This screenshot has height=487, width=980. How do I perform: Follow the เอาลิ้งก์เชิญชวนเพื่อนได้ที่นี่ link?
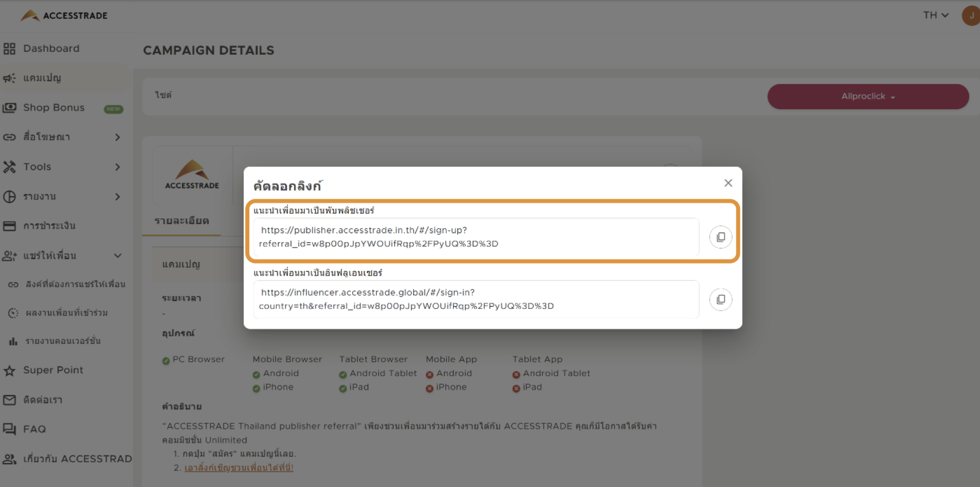[x=239, y=467]
